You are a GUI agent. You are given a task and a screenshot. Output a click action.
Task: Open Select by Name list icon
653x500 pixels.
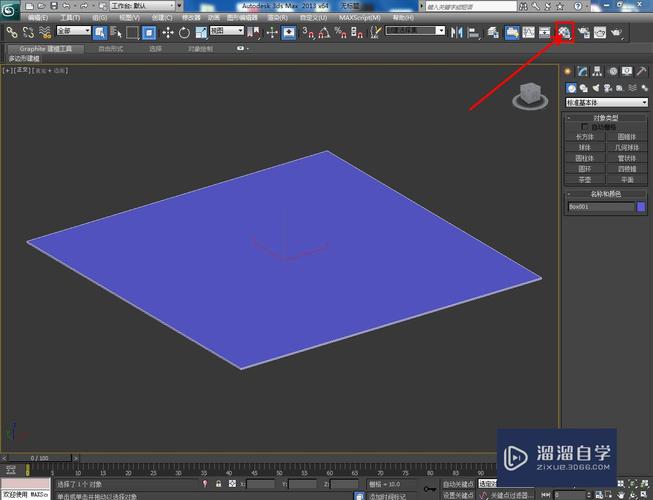[x=116, y=32]
